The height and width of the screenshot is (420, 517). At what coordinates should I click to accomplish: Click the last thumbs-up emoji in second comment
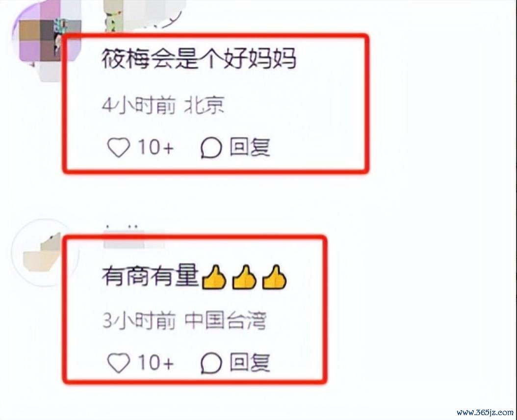point(274,277)
